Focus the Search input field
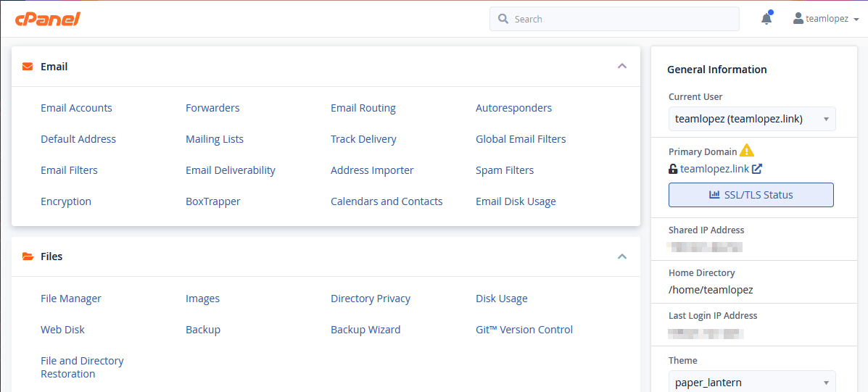Image resolution: width=868 pixels, height=392 pixels. point(614,19)
